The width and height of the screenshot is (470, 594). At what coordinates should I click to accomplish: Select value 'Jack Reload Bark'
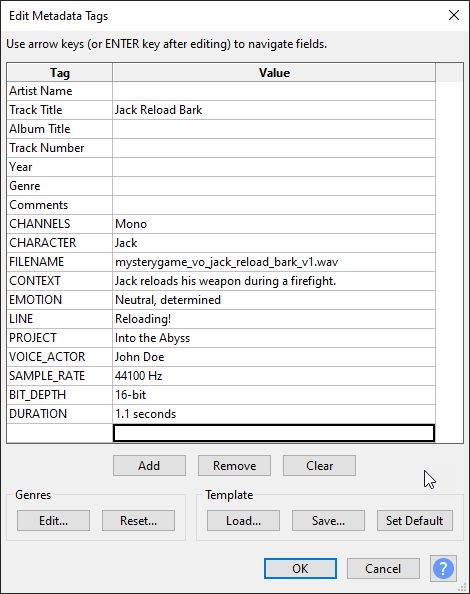point(274,110)
